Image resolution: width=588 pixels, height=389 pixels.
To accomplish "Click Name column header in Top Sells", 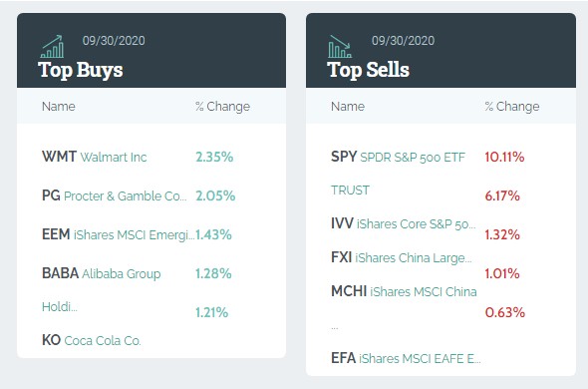I will tap(348, 107).
